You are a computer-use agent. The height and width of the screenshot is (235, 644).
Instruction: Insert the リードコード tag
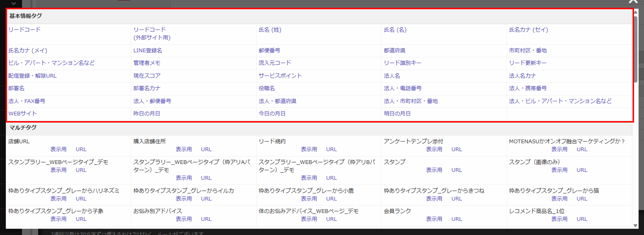(x=24, y=29)
